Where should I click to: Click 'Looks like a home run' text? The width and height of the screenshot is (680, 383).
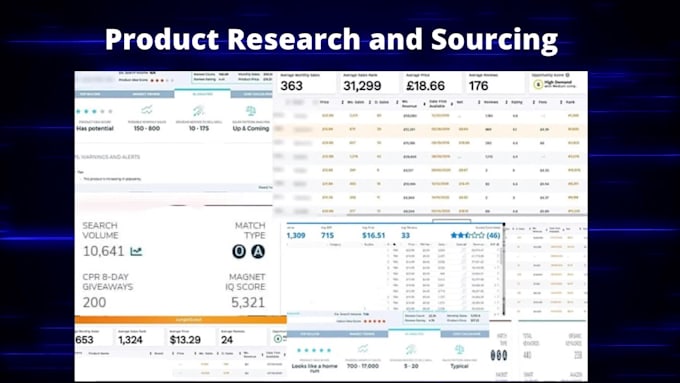pyautogui.click(x=314, y=368)
